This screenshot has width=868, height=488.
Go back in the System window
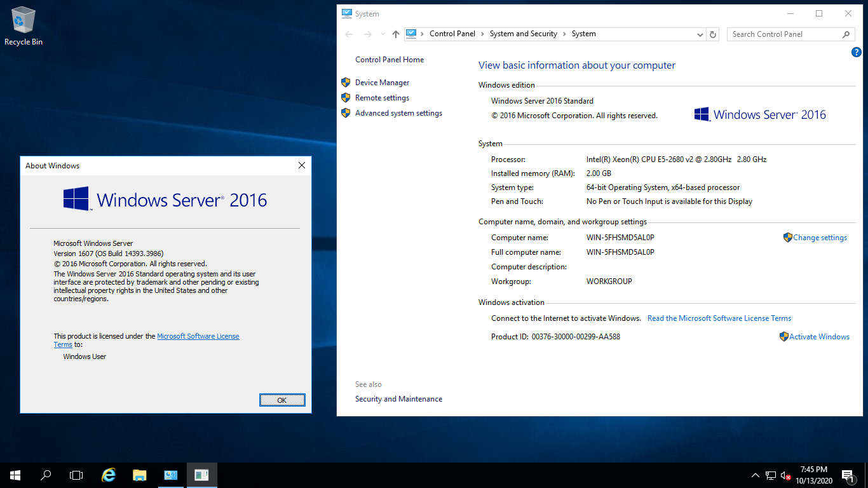pyautogui.click(x=348, y=34)
